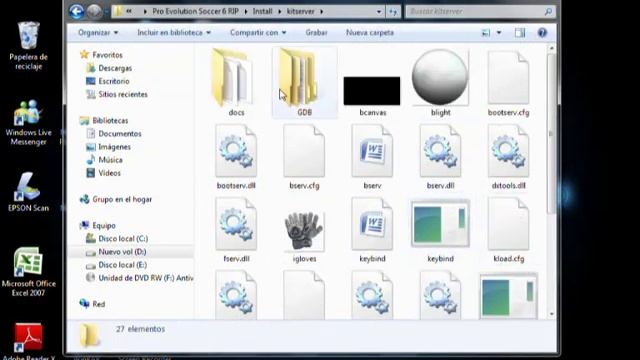Click the change view icon
640x360 pixels.
[x=486, y=33]
